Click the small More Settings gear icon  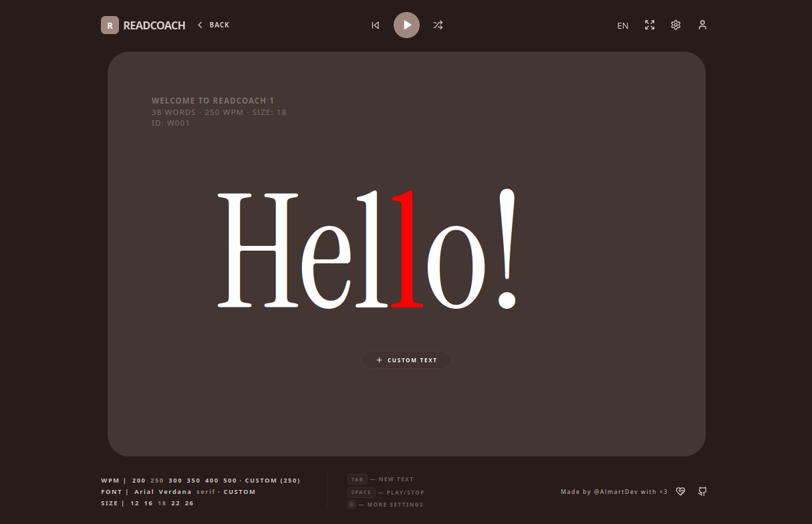click(x=352, y=505)
